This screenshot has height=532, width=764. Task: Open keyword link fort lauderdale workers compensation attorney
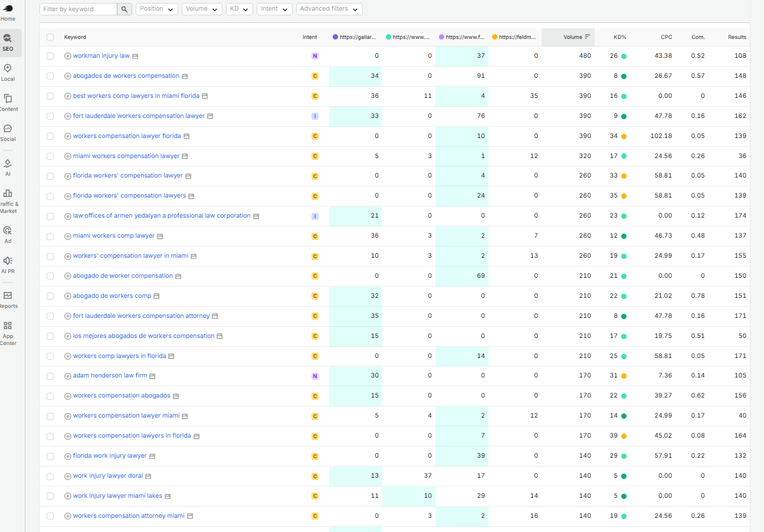coord(142,316)
